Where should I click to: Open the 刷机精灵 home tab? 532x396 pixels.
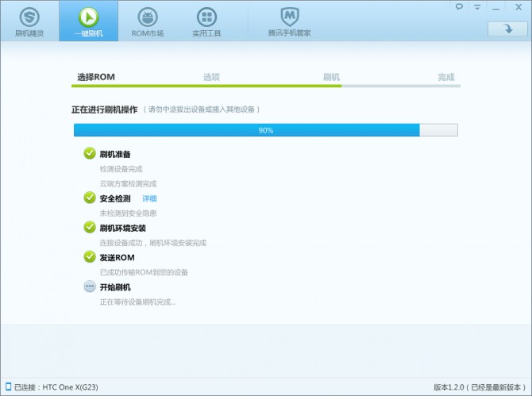click(x=29, y=21)
